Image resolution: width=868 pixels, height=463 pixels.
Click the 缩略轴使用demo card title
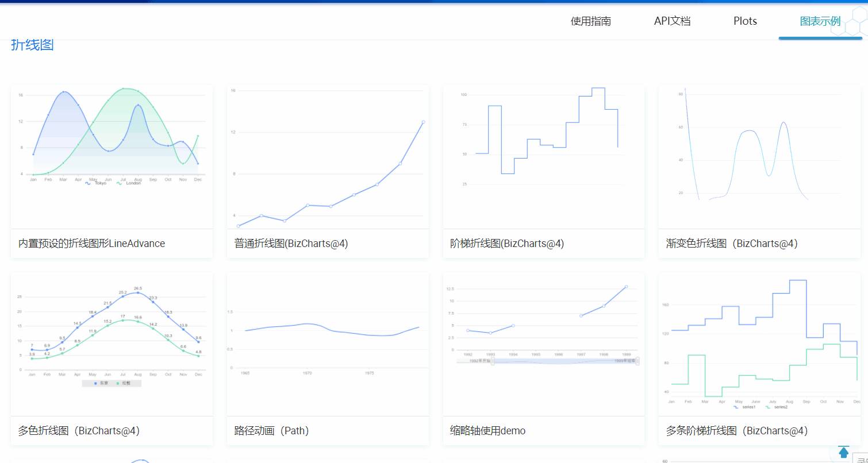tap(486, 431)
